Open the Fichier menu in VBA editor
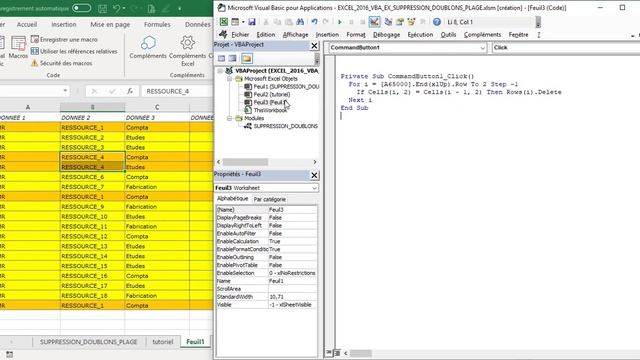 pyautogui.click(x=240, y=35)
